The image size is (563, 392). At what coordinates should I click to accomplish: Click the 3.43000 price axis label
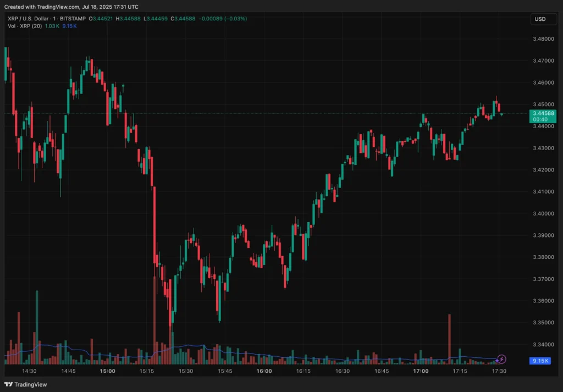543,148
